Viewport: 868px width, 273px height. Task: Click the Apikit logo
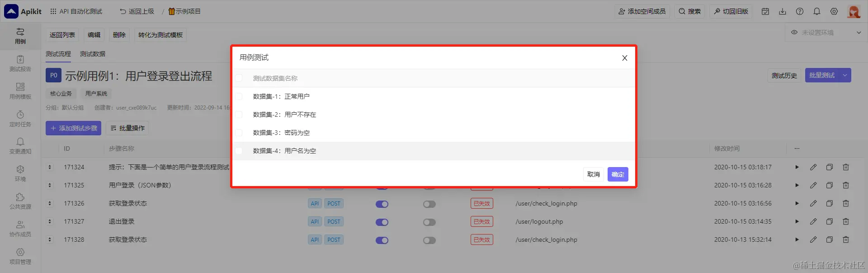pos(23,11)
